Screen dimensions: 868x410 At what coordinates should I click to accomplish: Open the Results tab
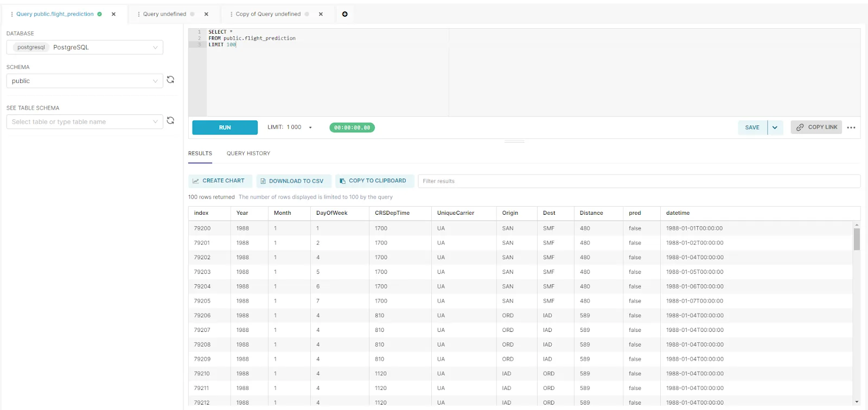click(200, 153)
